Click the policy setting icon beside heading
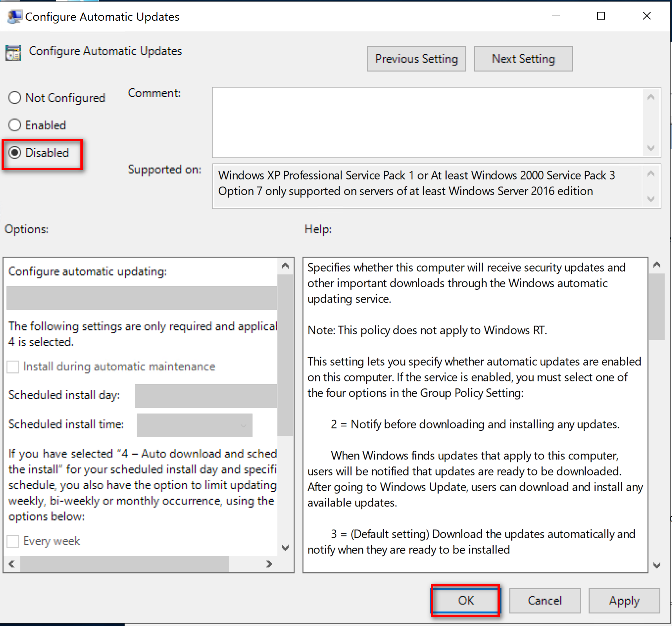The height and width of the screenshot is (626, 672). (13, 53)
